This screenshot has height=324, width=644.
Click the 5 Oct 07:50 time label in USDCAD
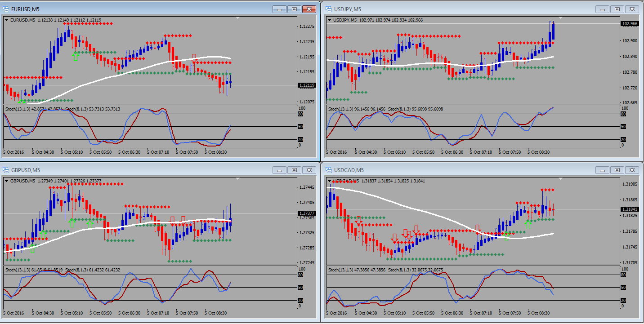[510, 313]
